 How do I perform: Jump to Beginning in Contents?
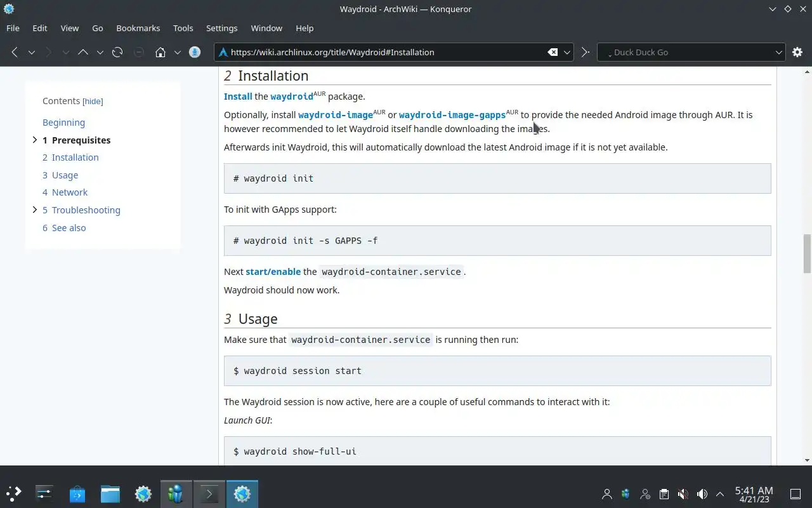[63, 123]
